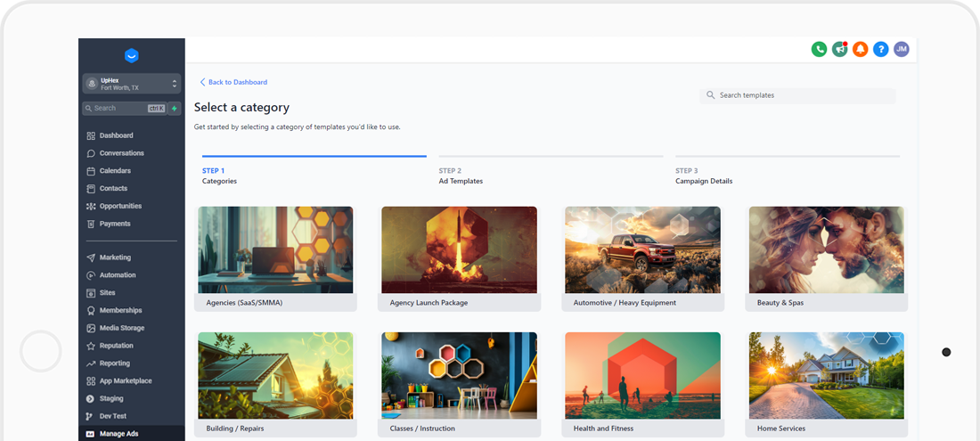The height and width of the screenshot is (441, 980).
Task: Pick the Health and Fitness category card
Action: tap(642, 384)
